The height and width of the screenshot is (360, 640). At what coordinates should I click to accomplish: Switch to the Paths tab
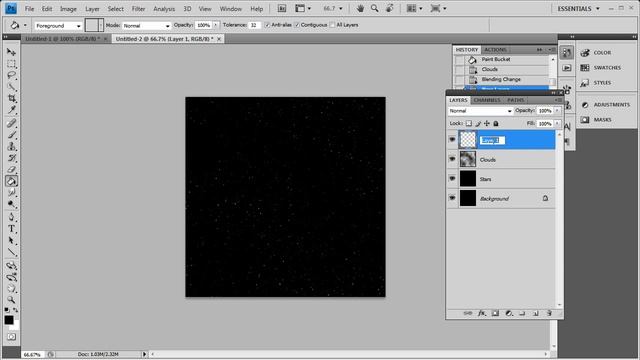(x=516, y=100)
